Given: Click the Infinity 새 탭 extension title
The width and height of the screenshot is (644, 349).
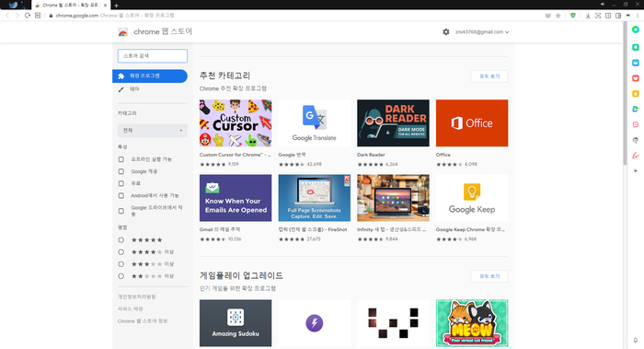Looking at the screenshot, I should point(391,229).
